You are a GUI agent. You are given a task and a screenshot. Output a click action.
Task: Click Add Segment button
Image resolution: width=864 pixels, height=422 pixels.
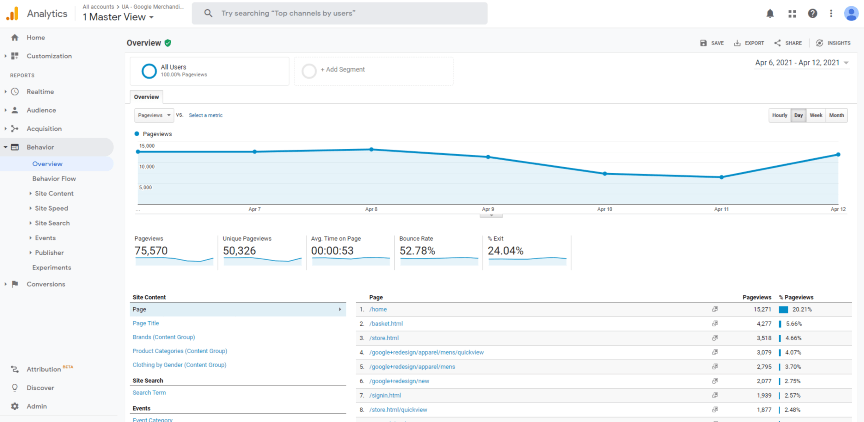click(374, 71)
